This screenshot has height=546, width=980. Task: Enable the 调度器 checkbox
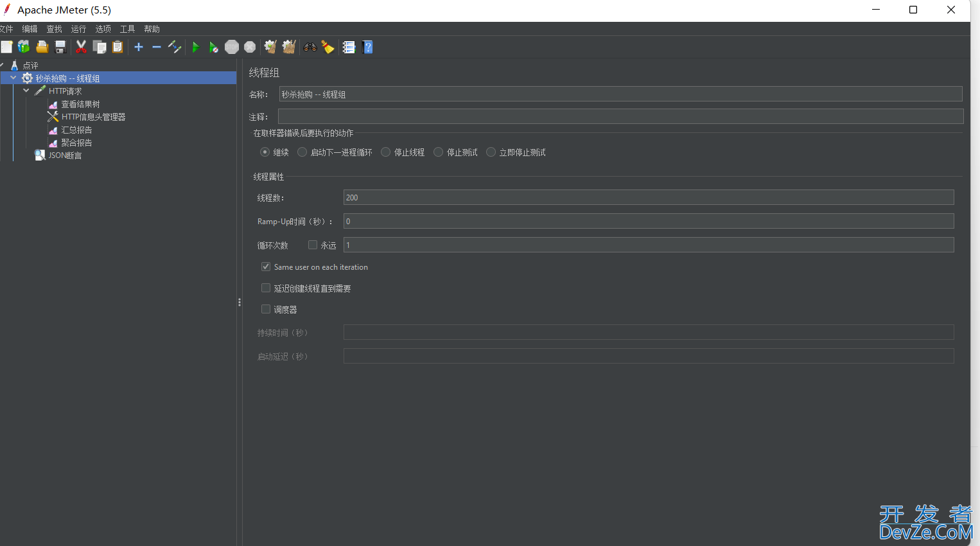[266, 309]
